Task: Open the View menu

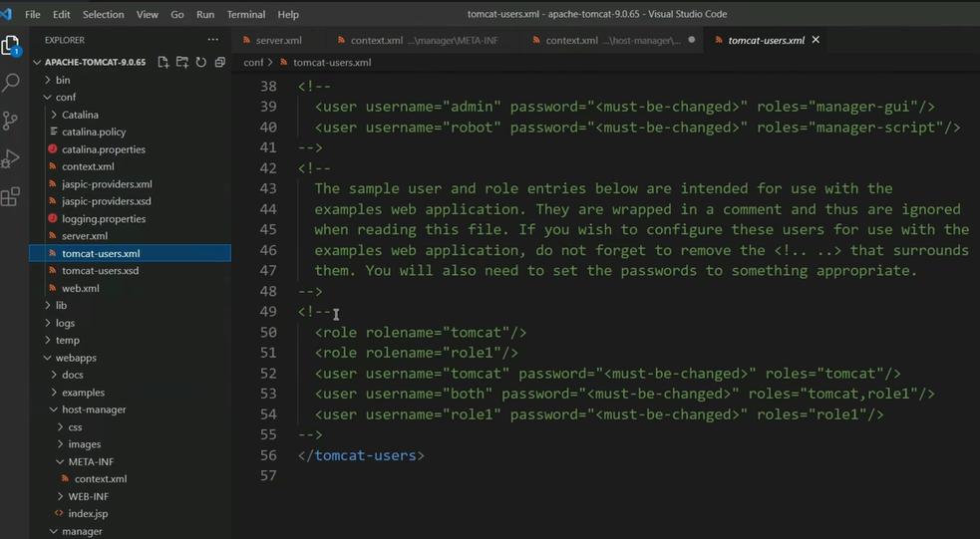Action: click(x=147, y=14)
